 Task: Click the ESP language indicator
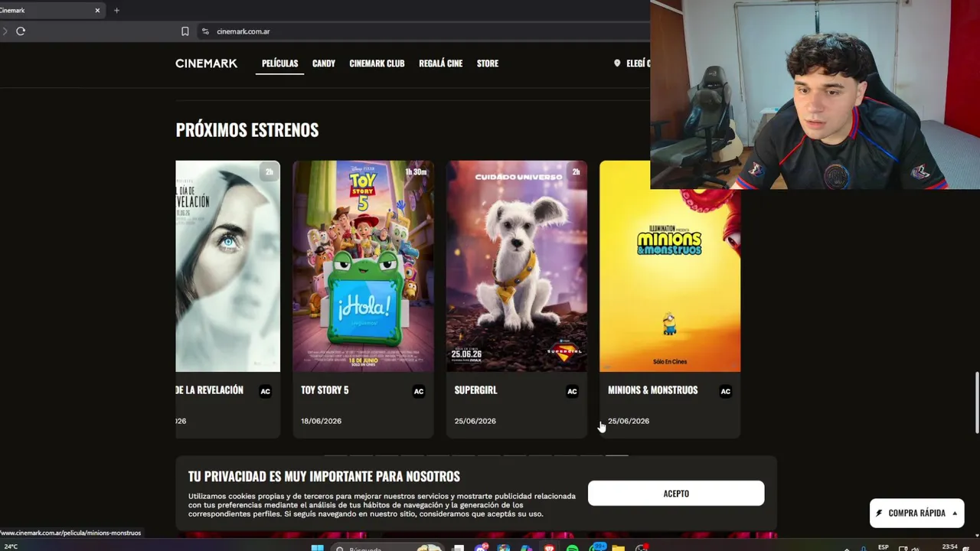(884, 547)
